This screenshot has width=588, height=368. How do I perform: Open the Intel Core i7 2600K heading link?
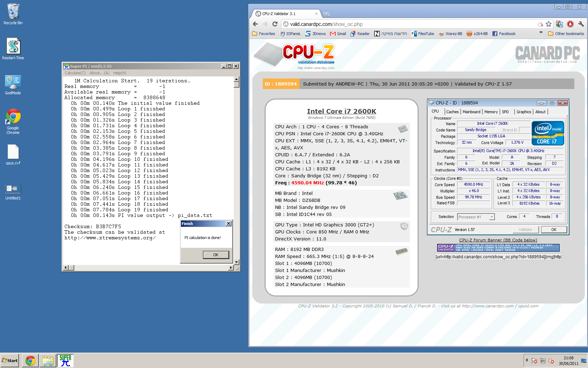point(342,111)
